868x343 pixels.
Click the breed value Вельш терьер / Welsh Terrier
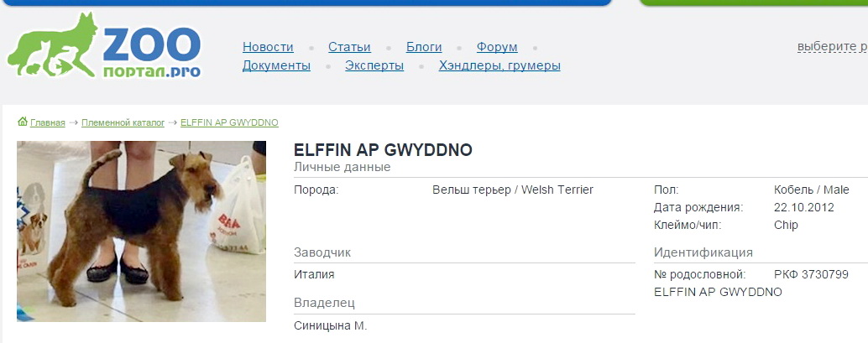tap(512, 190)
